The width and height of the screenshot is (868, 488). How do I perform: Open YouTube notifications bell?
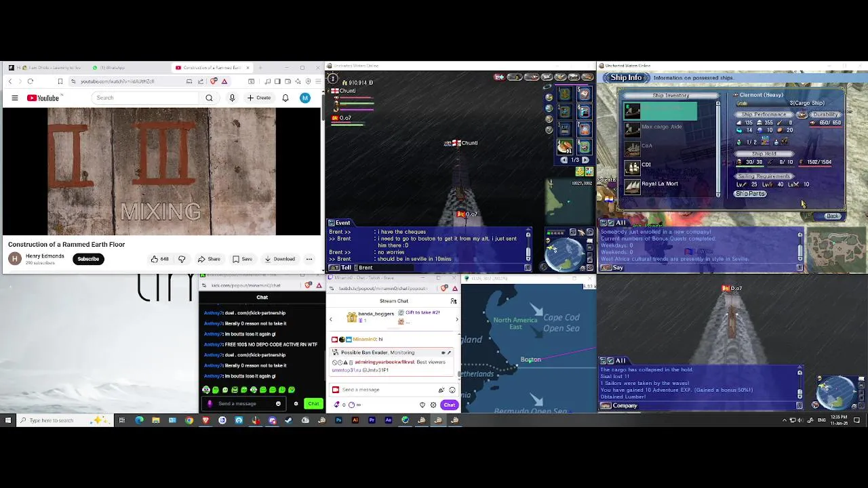285,98
